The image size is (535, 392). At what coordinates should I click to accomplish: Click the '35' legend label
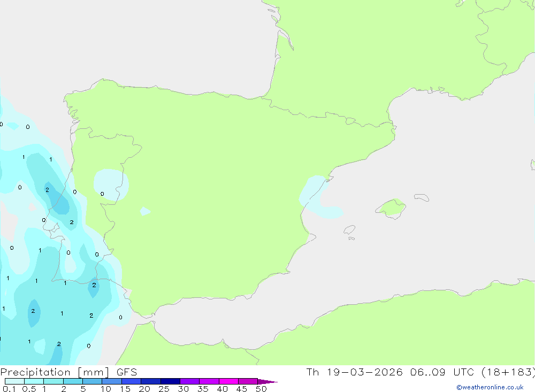(x=203, y=389)
